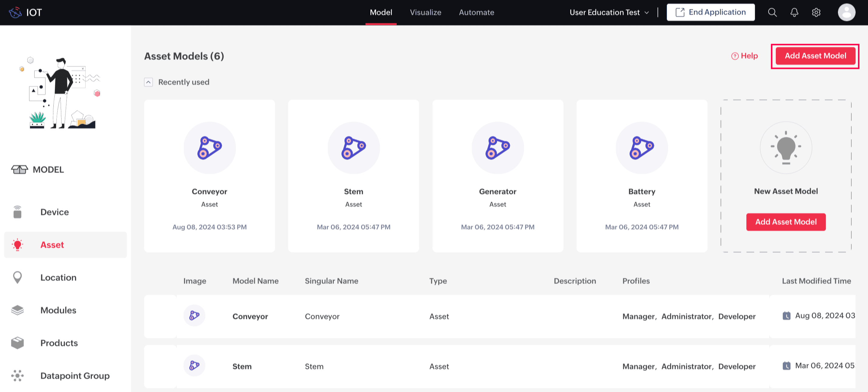868x392 pixels.
Task: Click the New Asset Model lightbulb icon
Action: click(x=786, y=148)
